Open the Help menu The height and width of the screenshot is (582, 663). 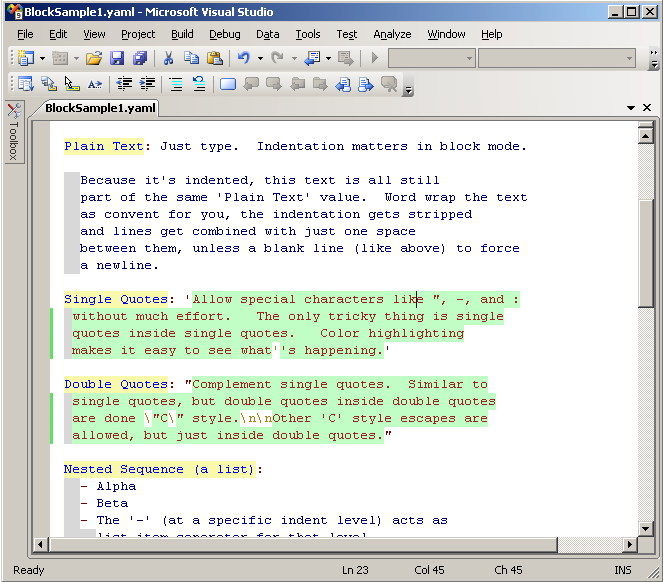(x=491, y=34)
